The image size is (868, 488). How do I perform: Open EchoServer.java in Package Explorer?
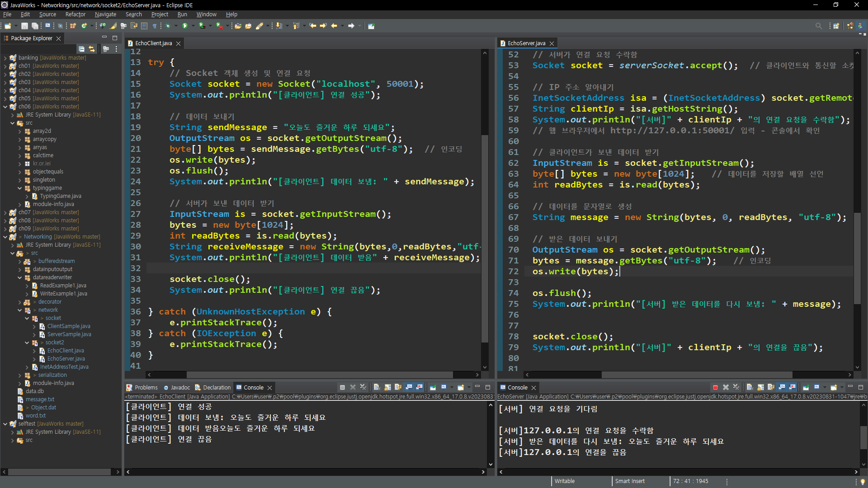pyautogui.click(x=66, y=359)
